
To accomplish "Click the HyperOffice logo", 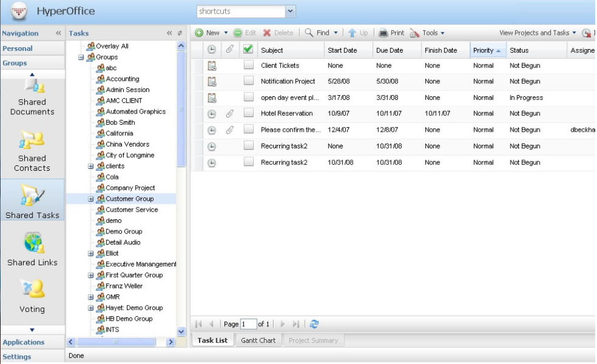I will tap(19, 11).
